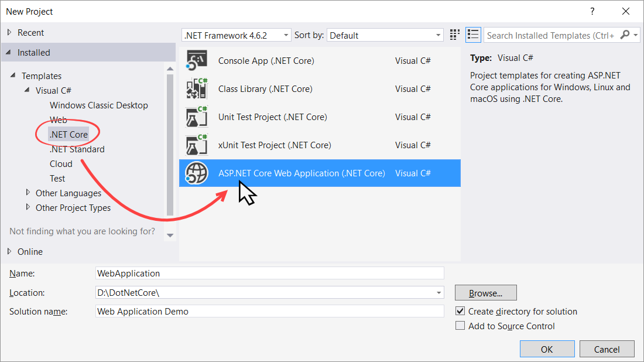The image size is (644, 362).
Task: Pick the xUnit Test Project icon
Action: (197, 145)
